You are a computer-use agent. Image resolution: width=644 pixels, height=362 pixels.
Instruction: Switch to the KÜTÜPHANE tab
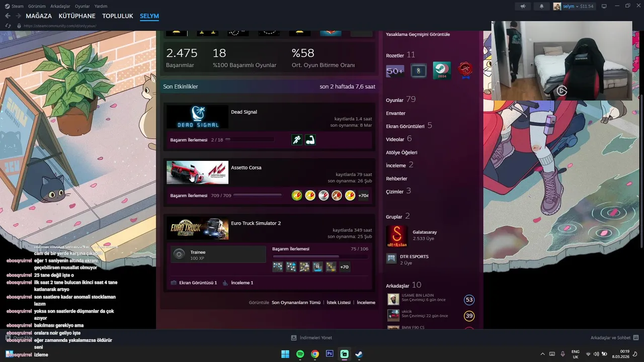coord(77,16)
